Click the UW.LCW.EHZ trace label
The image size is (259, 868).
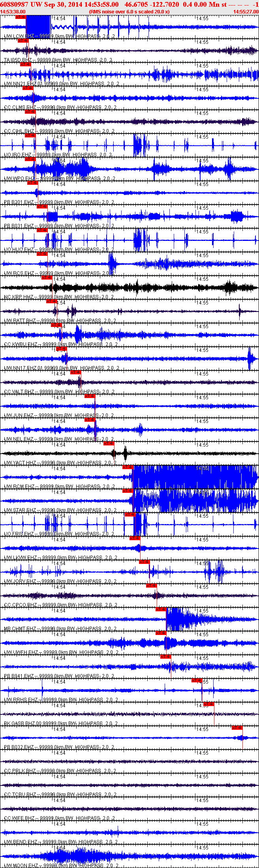59,36
